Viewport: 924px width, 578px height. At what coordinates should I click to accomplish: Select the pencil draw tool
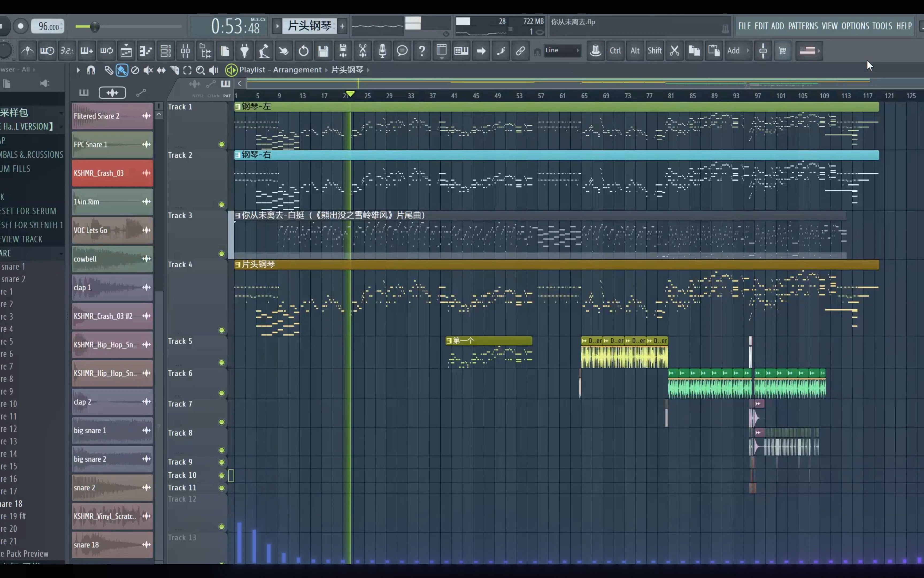tap(109, 70)
